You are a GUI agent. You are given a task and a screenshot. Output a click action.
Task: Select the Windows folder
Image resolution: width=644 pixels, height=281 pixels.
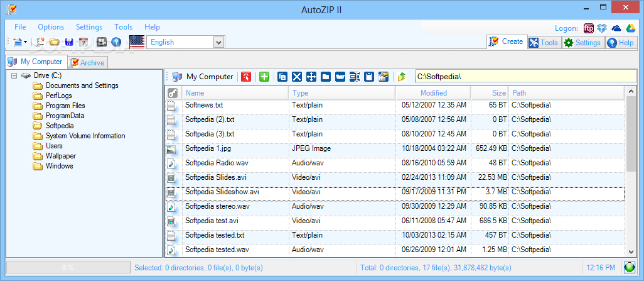pyautogui.click(x=59, y=166)
